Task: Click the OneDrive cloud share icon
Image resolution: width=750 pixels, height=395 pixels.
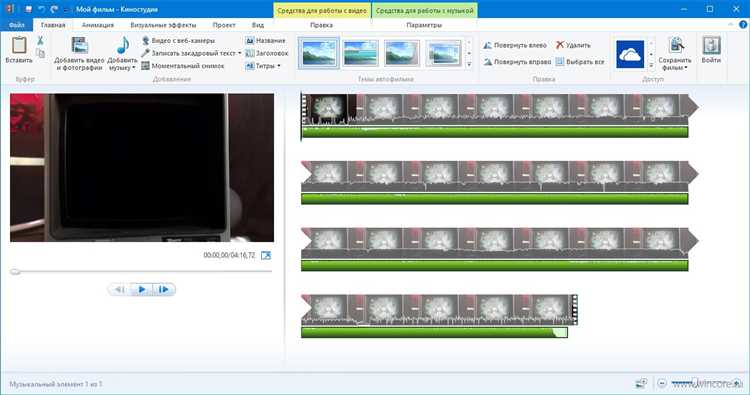Action: (x=629, y=54)
